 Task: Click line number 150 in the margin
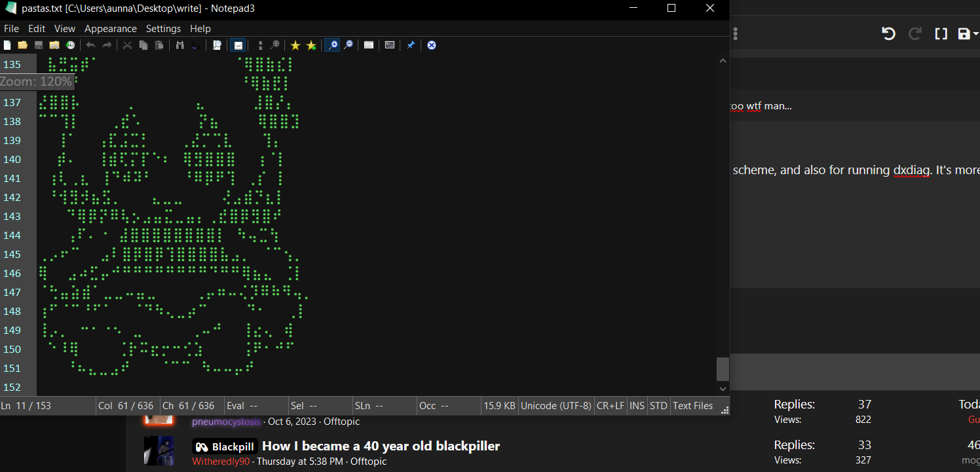pos(12,349)
